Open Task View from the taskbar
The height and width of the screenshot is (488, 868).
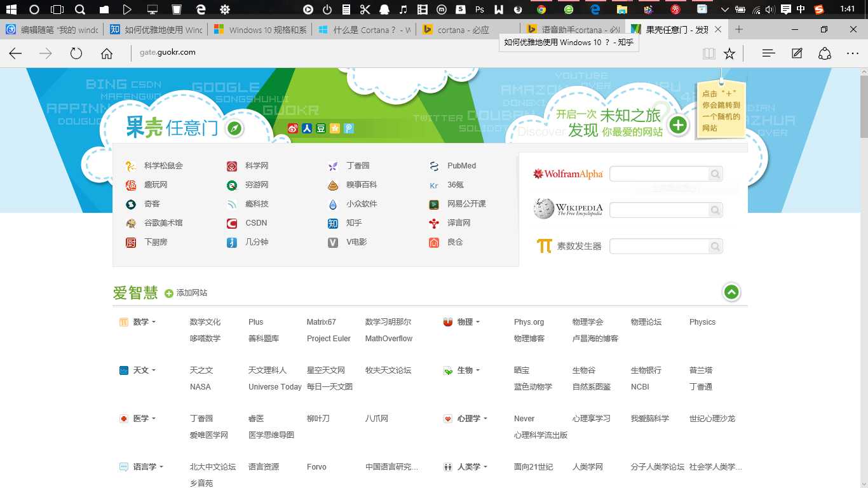point(57,10)
